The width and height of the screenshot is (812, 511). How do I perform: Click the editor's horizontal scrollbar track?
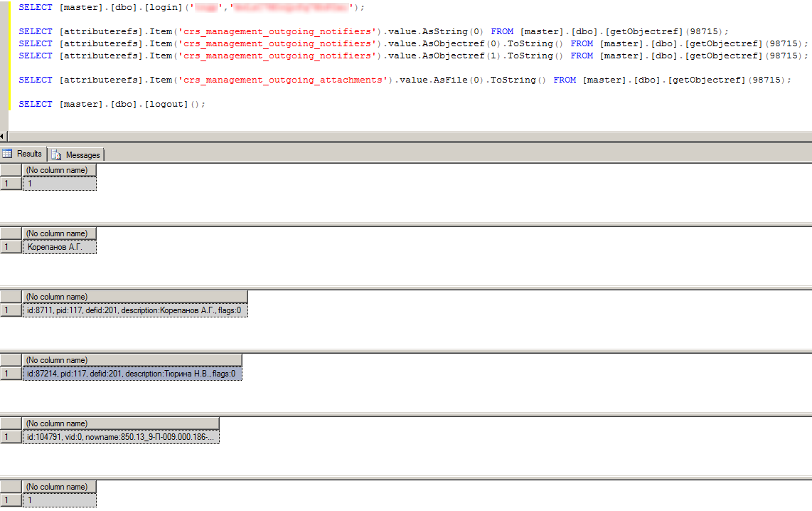click(409, 137)
